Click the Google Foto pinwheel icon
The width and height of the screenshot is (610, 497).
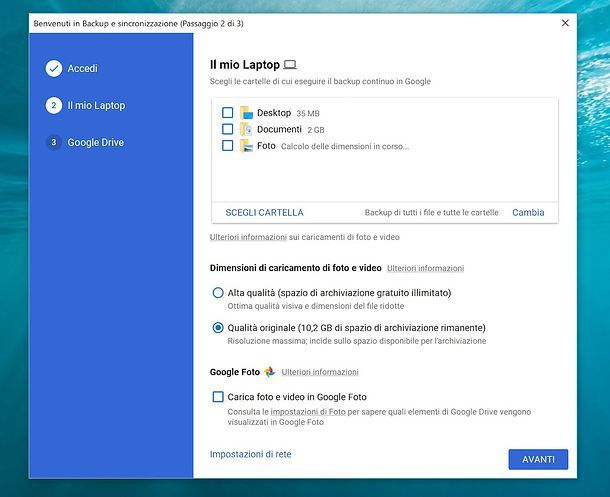click(270, 372)
